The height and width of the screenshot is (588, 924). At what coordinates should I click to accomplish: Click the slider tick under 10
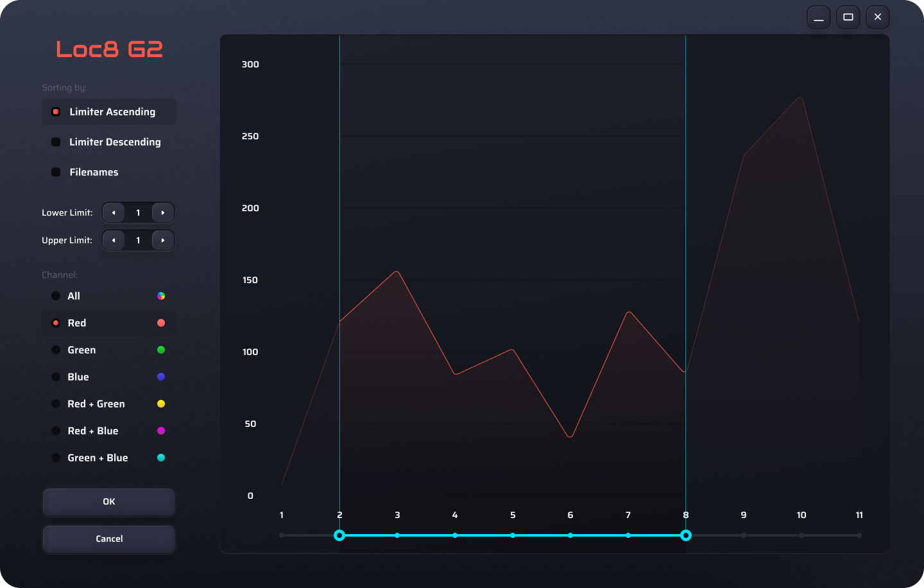point(801,535)
